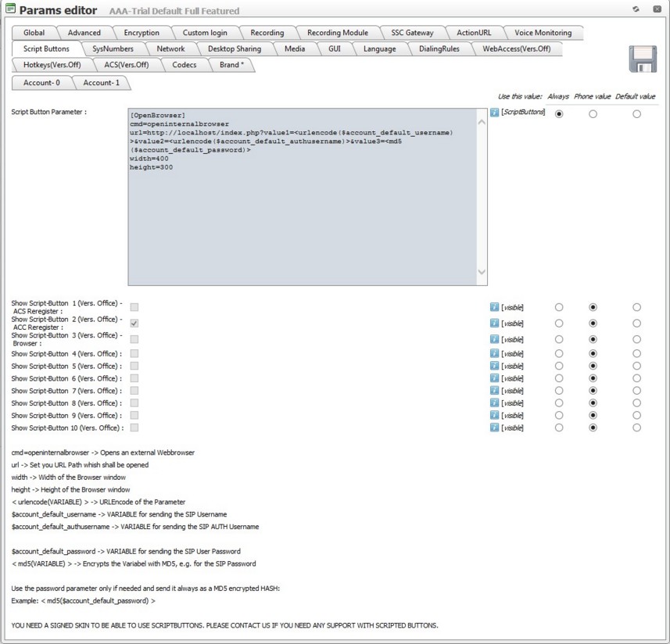Click the refresh icon in title bar

[x=636, y=9]
